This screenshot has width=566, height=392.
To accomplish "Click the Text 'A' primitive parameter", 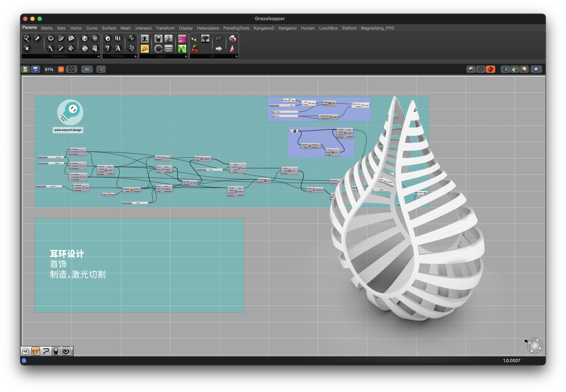I will pos(118,48).
